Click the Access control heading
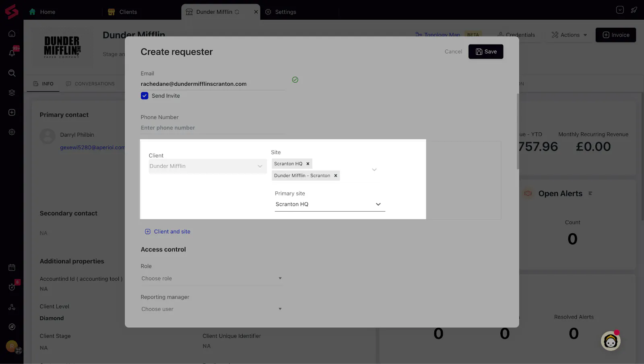The image size is (644, 364). click(x=163, y=249)
